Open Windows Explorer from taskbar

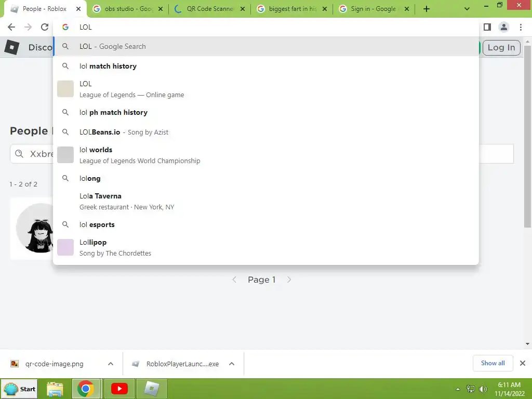coord(55,389)
